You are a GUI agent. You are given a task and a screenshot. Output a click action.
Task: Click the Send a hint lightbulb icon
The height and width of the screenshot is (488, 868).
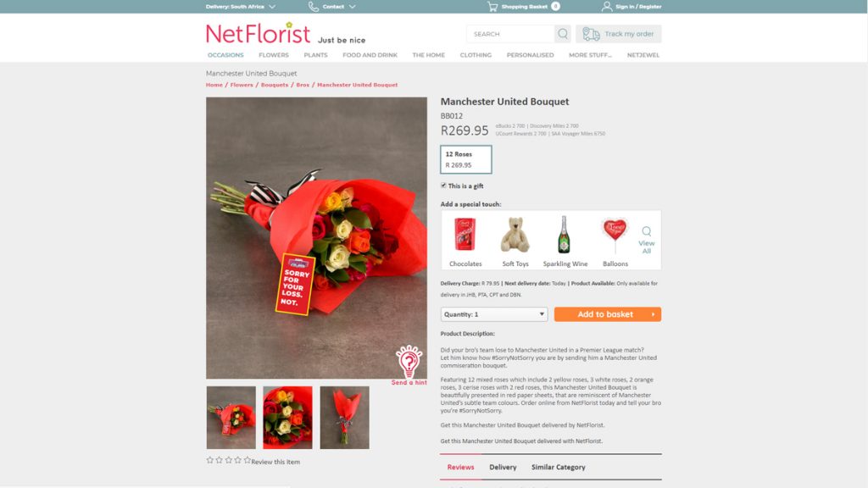pos(409,361)
